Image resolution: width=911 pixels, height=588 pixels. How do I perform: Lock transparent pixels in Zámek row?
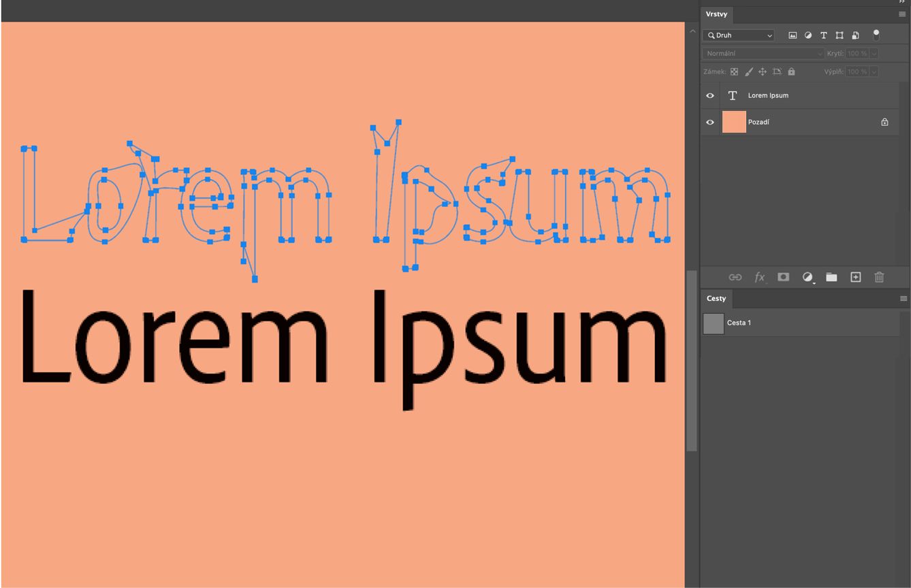[734, 71]
